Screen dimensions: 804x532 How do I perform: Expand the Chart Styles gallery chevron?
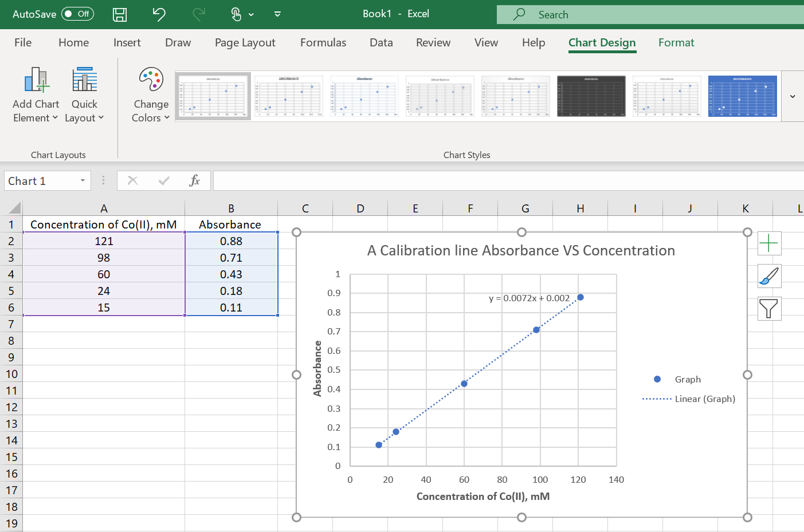(x=791, y=96)
